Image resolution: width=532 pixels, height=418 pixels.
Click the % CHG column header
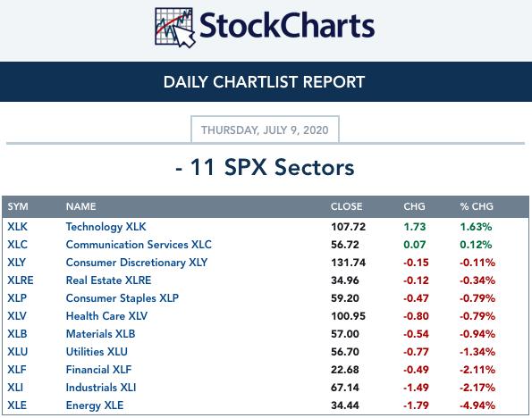477,206
